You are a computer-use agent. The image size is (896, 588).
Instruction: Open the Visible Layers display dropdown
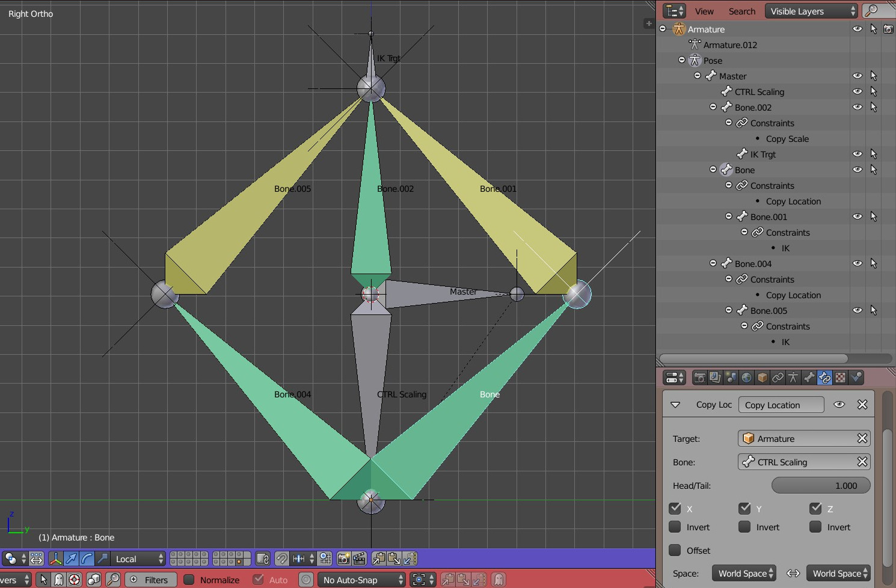coord(811,11)
